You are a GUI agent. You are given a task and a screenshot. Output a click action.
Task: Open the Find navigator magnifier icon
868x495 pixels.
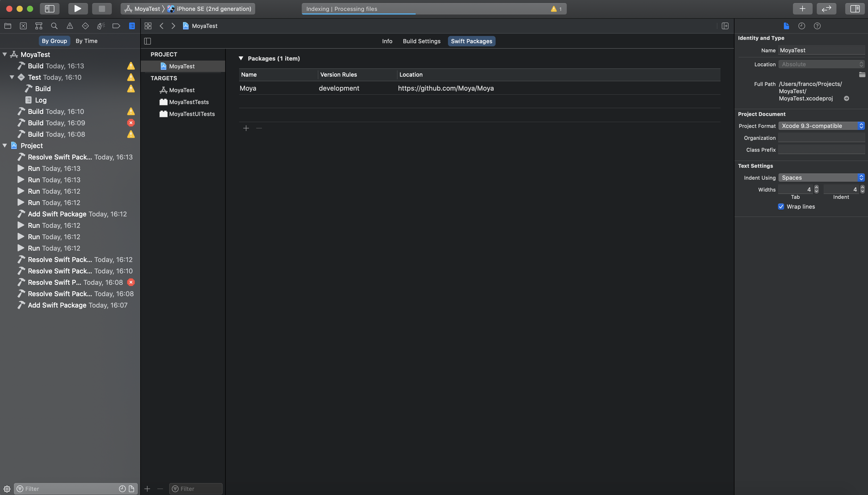pyautogui.click(x=54, y=26)
